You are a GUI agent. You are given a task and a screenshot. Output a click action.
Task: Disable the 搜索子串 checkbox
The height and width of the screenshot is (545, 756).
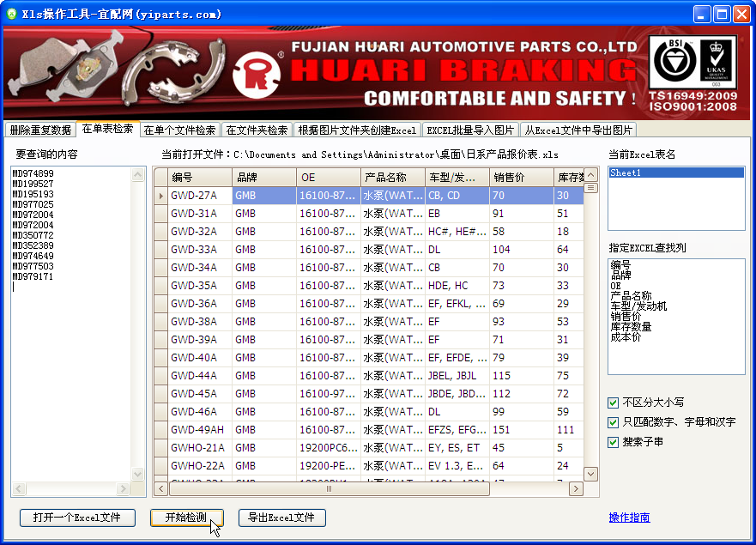[613, 442]
